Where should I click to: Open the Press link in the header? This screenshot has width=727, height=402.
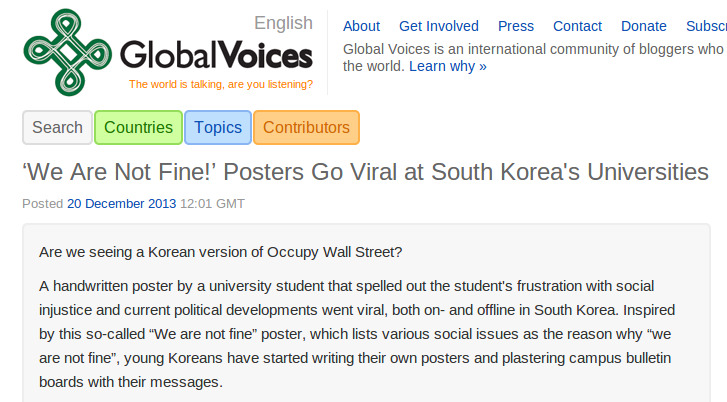[516, 26]
